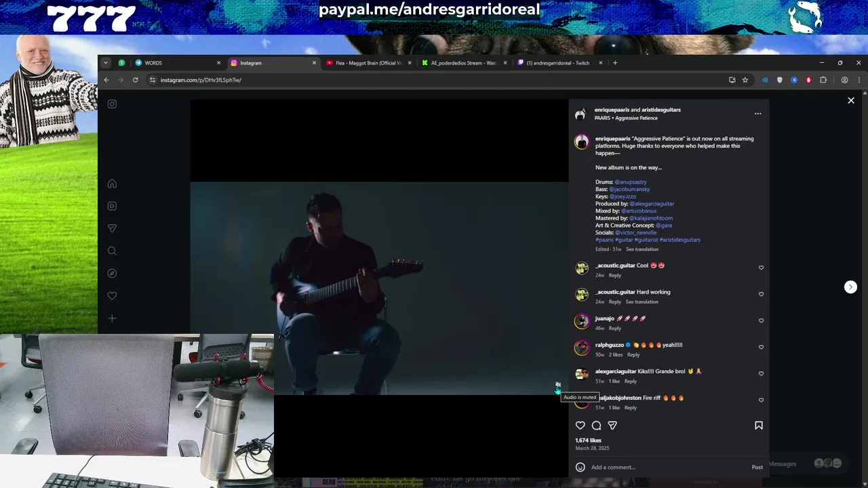Bookmark page with star icon
Image resolution: width=868 pixels, height=488 pixels.
745,80
